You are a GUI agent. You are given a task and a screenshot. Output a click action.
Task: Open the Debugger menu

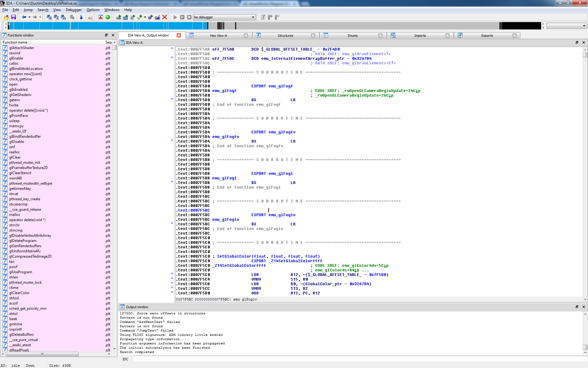(73, 10)
